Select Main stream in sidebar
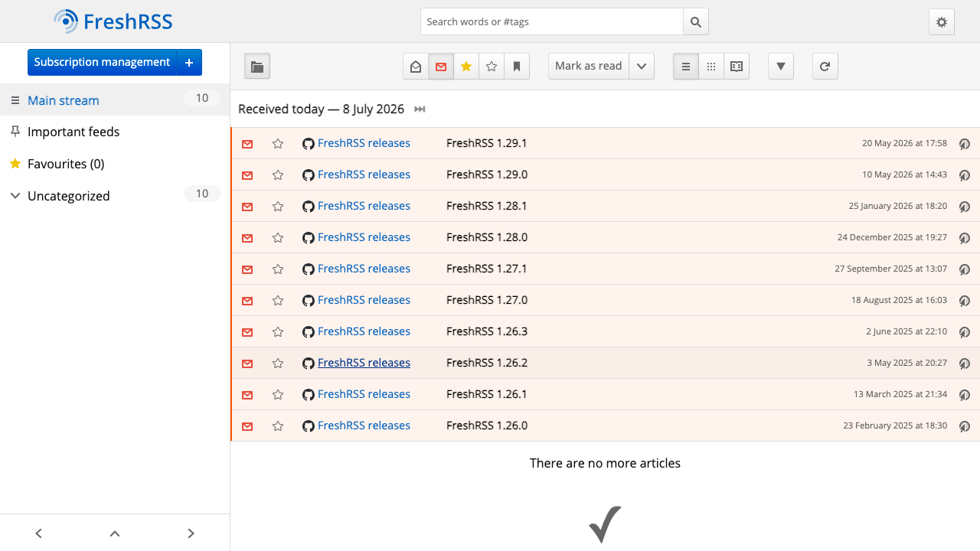This screenshot has width=980, height=551. pyautogui.click(x=64, y=100)
